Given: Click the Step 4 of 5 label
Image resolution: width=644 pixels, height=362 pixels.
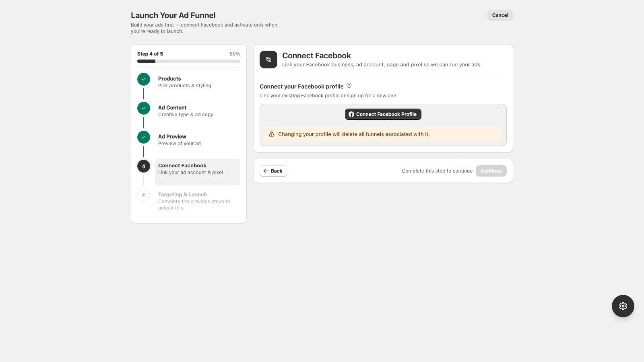Looking at the screenshot, I should pos(150,54).
